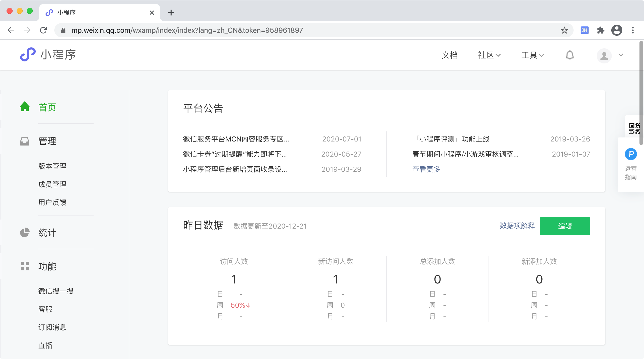Click the page vertical scrollbar
Viewport: 644px width, 359px height.
pyautogui.click(x=641, y=93)
